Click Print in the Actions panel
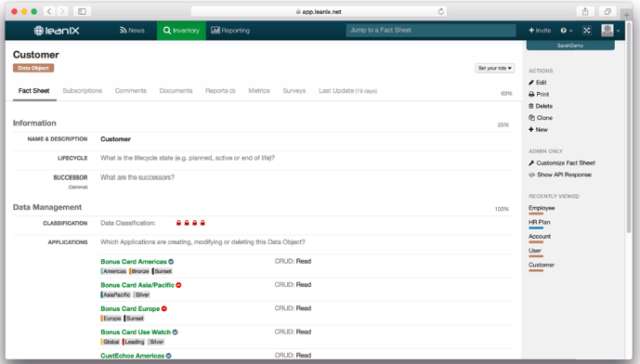Image resolution: width=640 pixels, height=364 pixels. pos(539,95)
